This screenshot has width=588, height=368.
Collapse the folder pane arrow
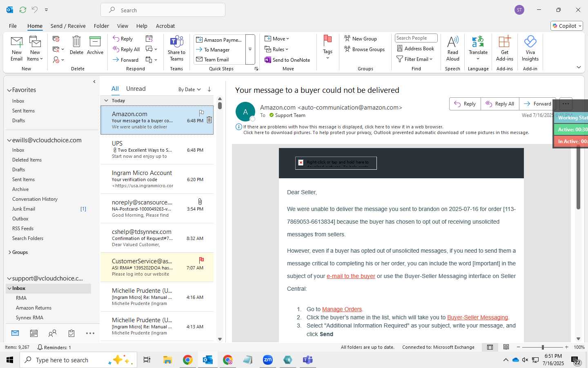pos(94,82)
